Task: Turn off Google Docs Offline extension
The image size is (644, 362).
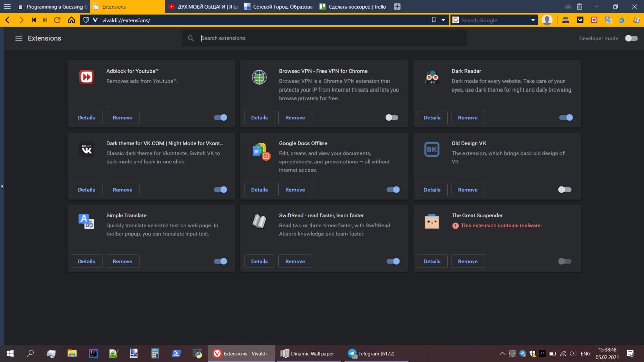Action: click(x=393, y=190)
